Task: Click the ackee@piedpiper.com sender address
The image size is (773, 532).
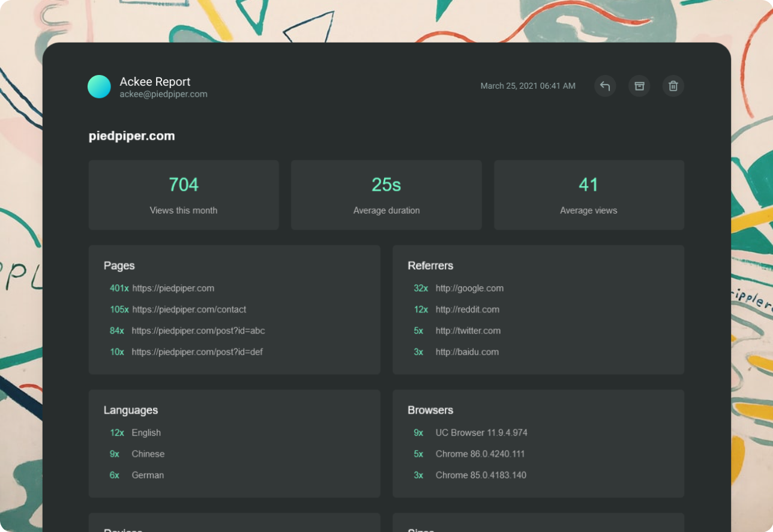Action: tap(163, 94)
